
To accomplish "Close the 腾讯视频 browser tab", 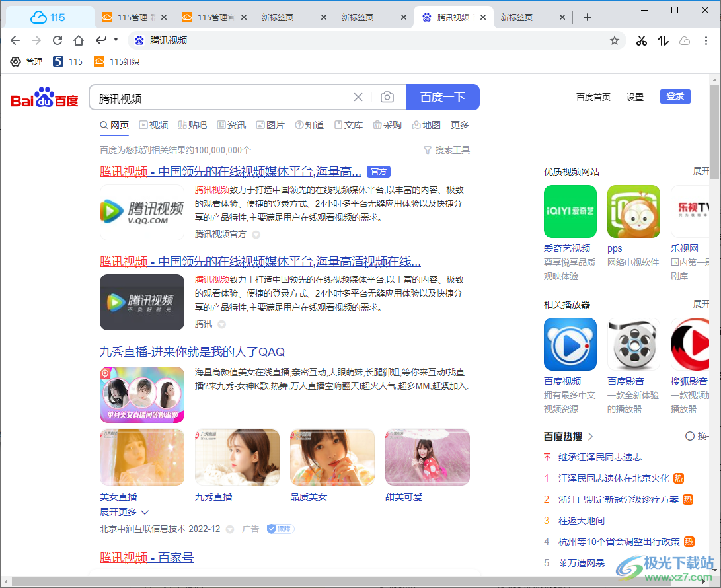I will pos(483,17).
